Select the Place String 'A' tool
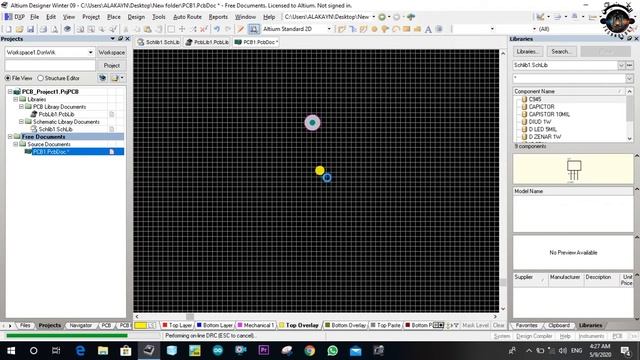This screenshot has height=360, width=640. click(x=428, y=29)
